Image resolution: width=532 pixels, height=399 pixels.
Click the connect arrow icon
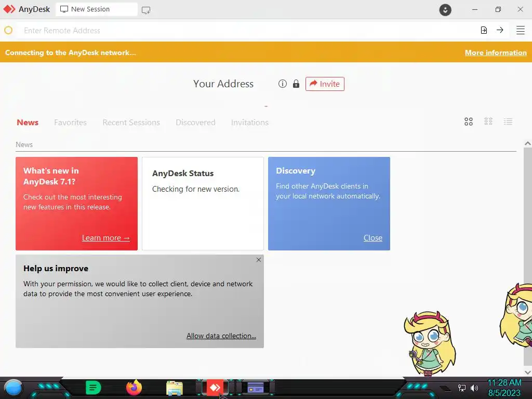click(x=500, y=30)
